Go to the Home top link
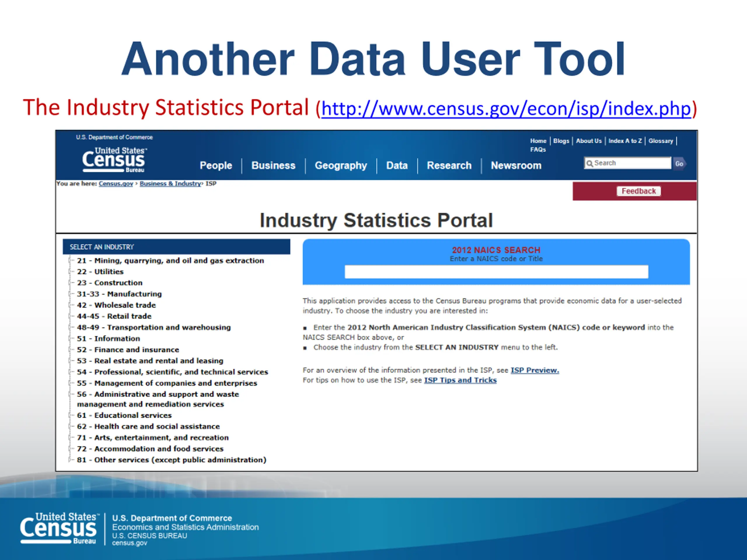The height and width of the screenshot is (560, 747). 538,141
